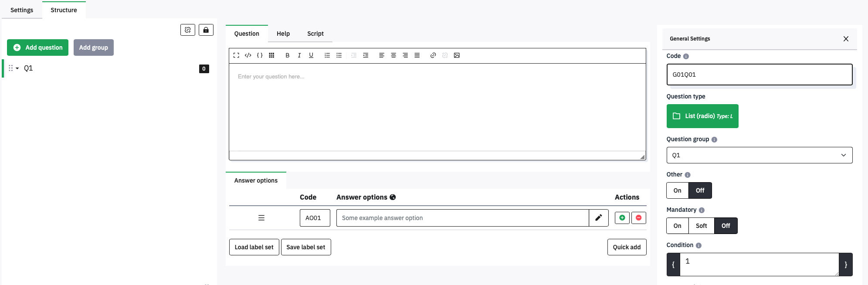Turn the Other option On
The image size is (868, 285).
coord(677,190)
